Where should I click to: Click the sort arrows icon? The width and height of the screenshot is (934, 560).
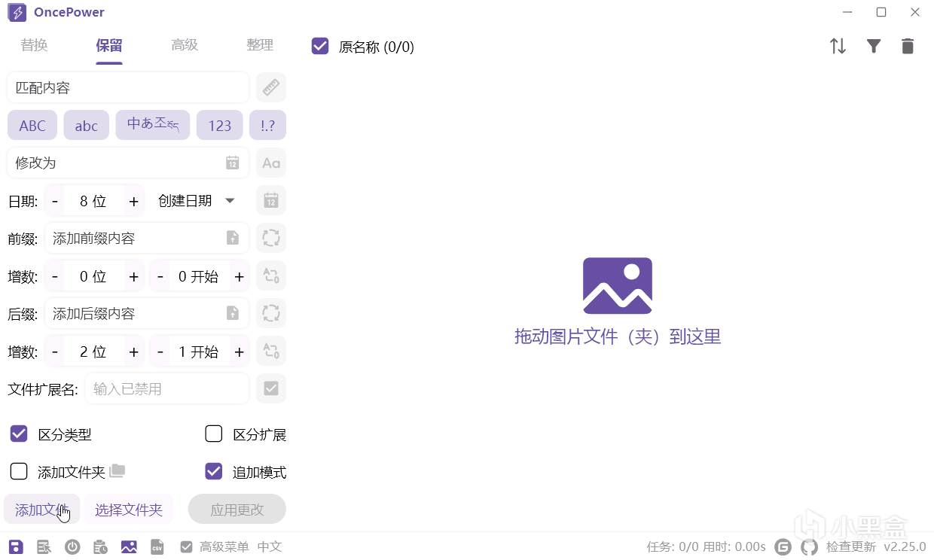pos(838,47)
